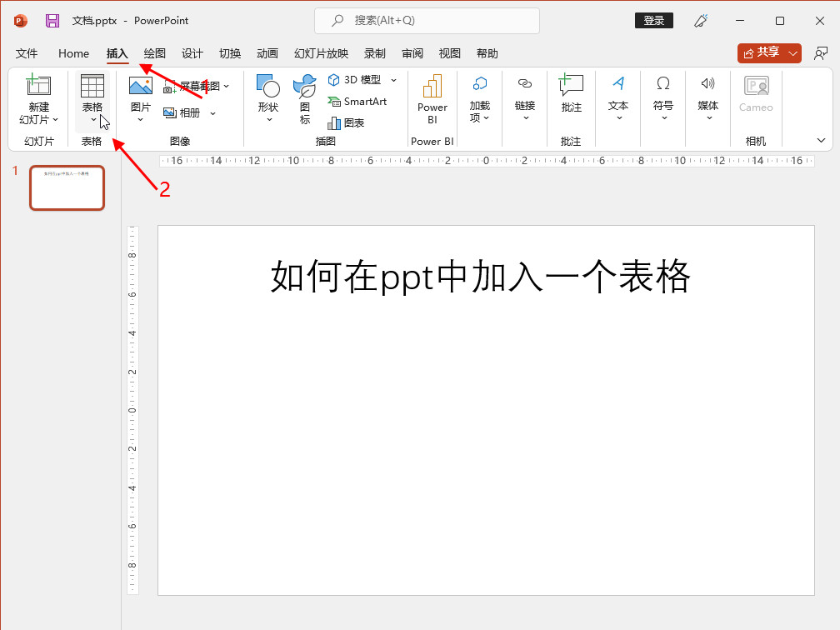Image resolution: width=840 pixels, height=630 pixels.
Task: Click the Share (共享) button
Action: pyautogui.click(x=762, y=52)
